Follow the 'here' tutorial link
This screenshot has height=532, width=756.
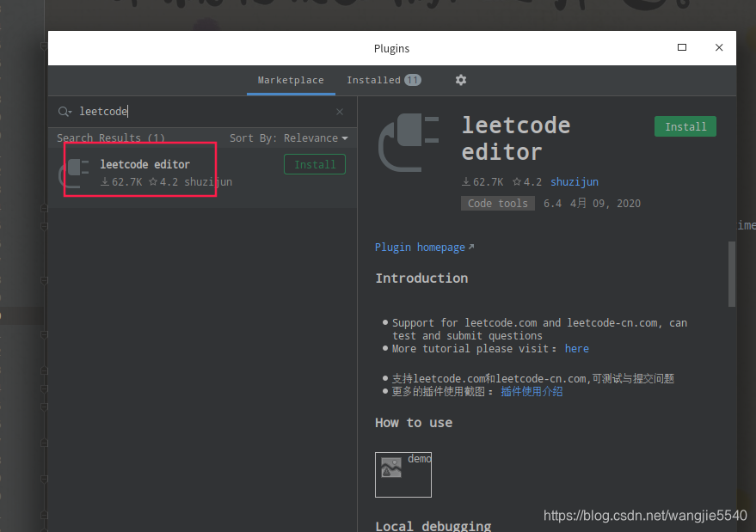pyautogui.click(x=576, y=349)
